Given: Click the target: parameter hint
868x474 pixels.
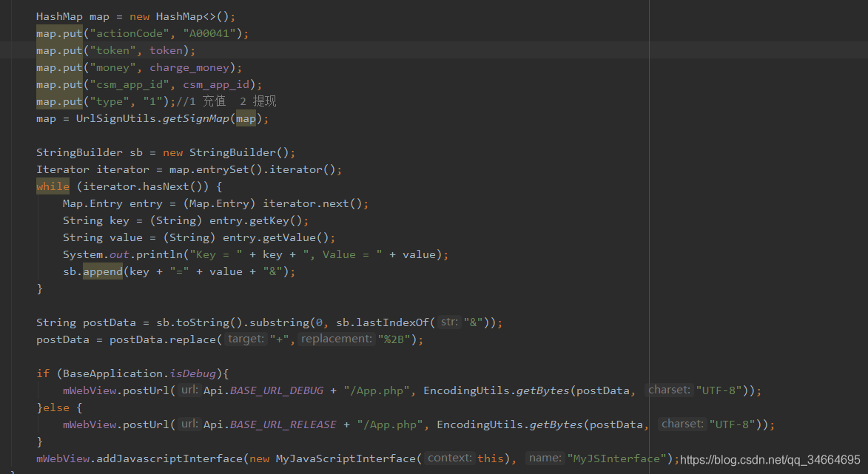Looking at the screenshot, I should click(x=246, y=339).
